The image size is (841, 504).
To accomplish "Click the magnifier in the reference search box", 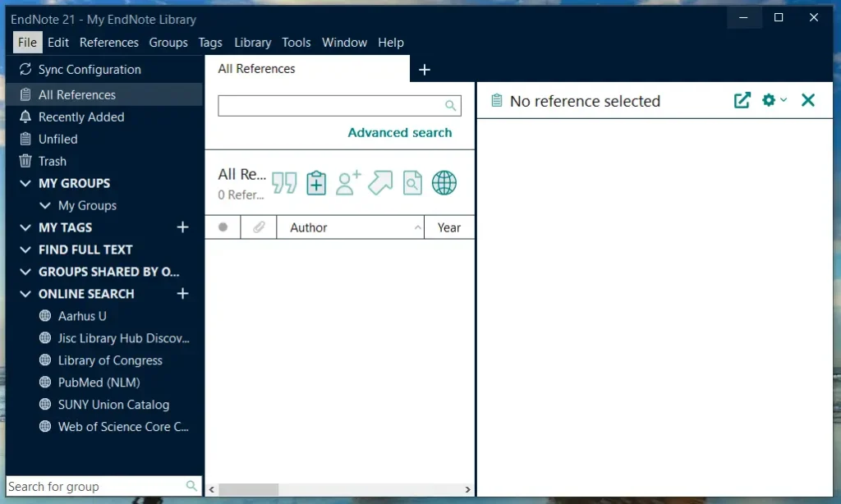I will [451, 106].
